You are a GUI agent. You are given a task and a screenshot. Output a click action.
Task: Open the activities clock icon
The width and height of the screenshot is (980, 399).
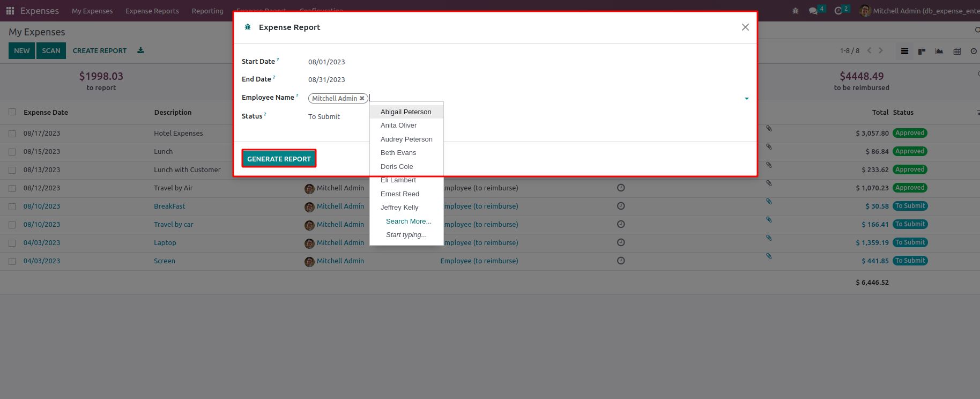(x=838, y=11)
